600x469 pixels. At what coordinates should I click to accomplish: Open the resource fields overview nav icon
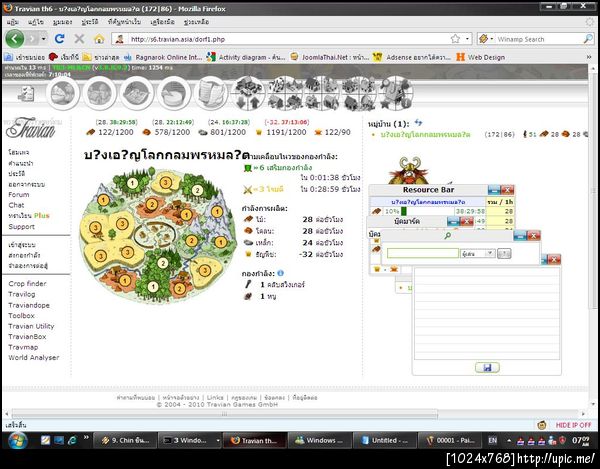(x=63, y=93)
